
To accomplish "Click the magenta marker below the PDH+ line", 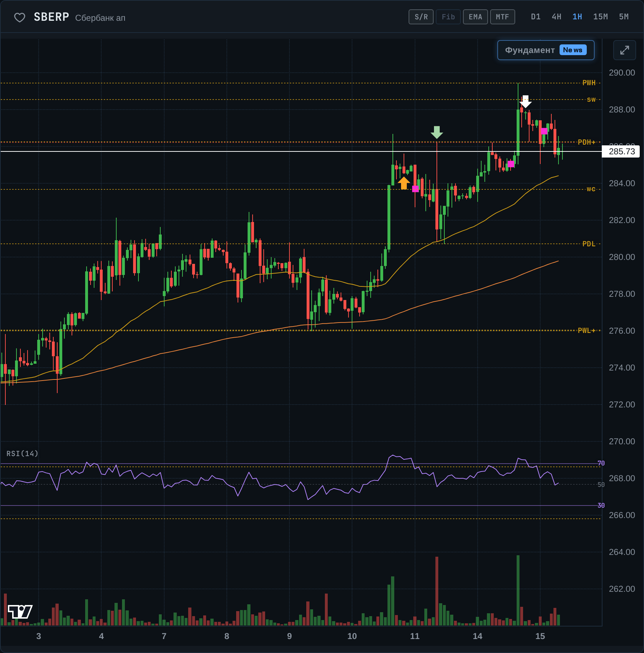I will (511, 164).
